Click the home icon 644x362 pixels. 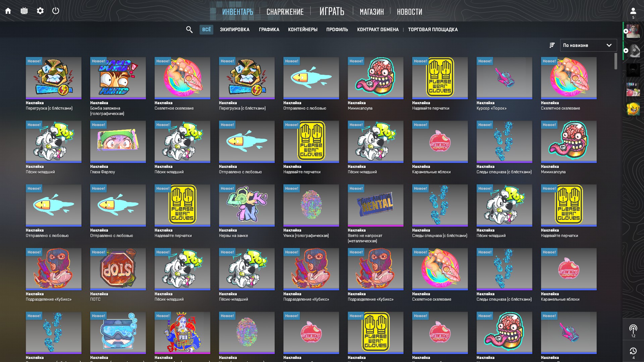8,11
